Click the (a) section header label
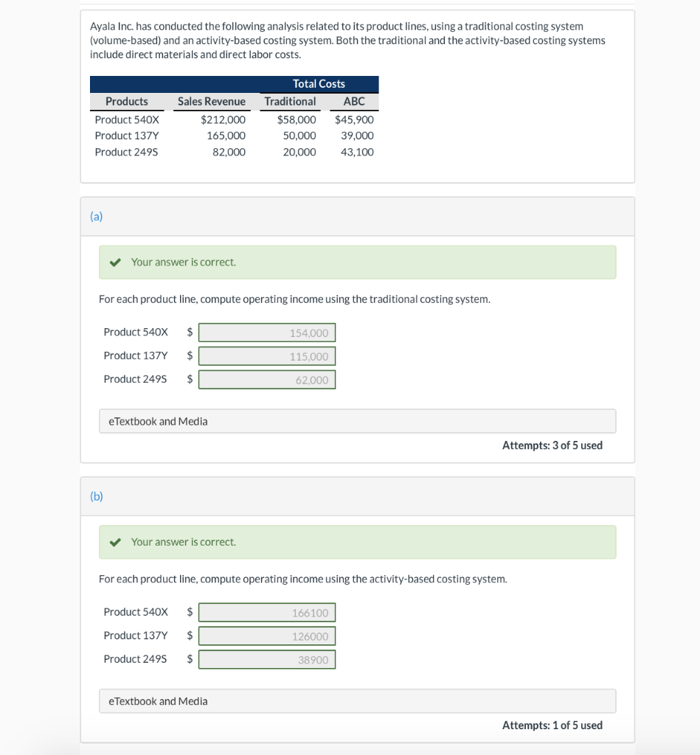Viewport: 700px width, 755px height. click(97, 217)
